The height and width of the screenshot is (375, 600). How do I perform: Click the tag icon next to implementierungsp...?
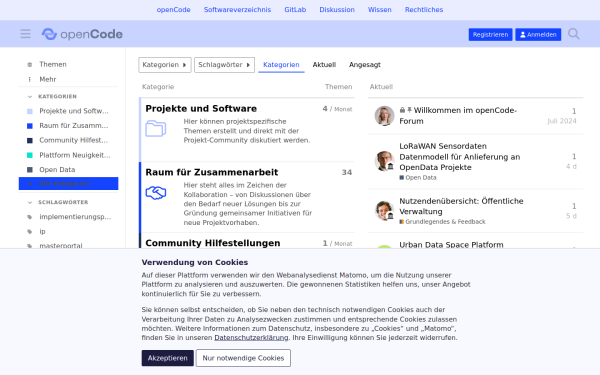coord(30,217)
